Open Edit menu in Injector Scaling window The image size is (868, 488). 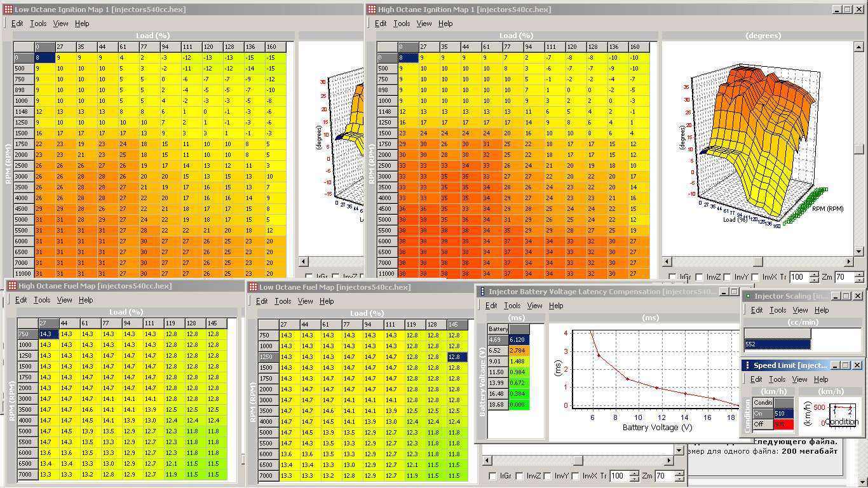click(x=757, y=310)
